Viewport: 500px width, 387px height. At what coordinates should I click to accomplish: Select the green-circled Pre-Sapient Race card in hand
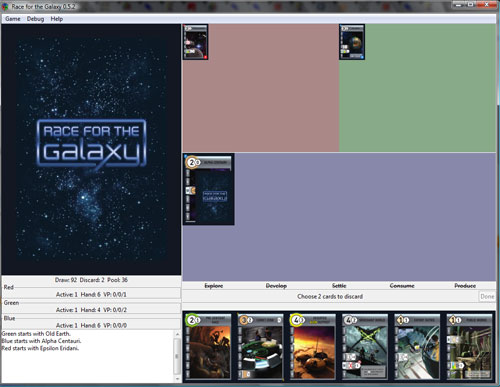click(208, 346)
